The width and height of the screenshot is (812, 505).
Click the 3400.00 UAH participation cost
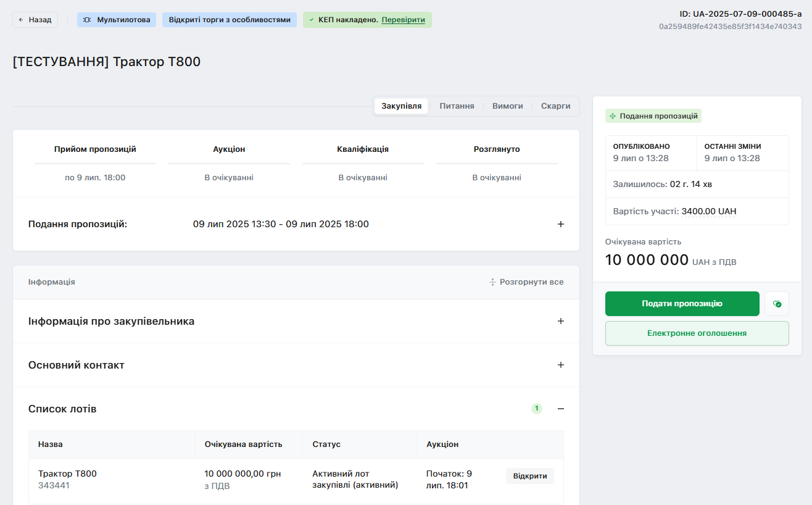point(708,211)
